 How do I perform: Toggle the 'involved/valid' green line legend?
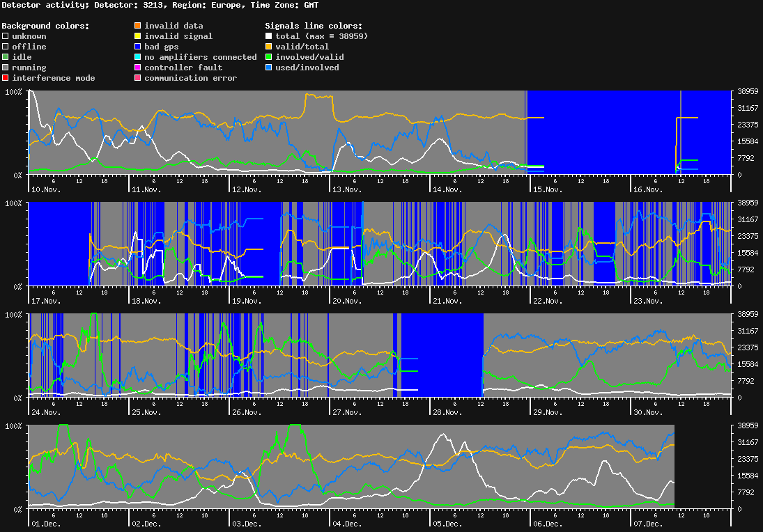(268, 57)
